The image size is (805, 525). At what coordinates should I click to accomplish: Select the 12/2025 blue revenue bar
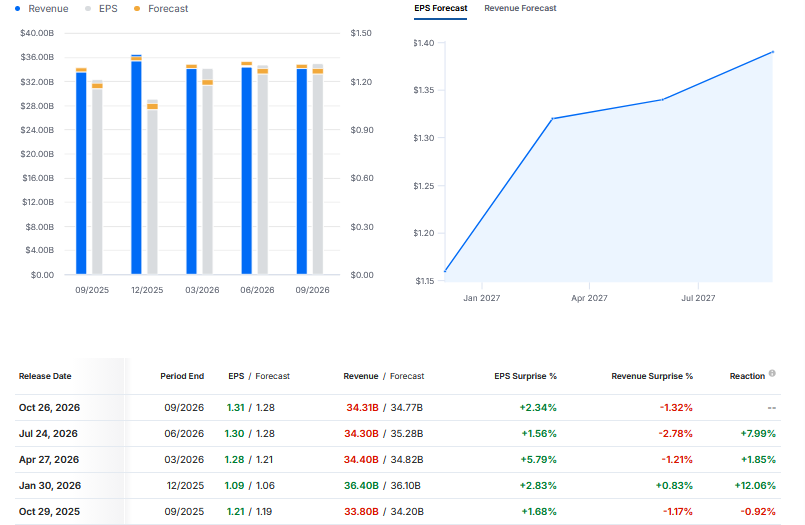[x=136, y=167]
